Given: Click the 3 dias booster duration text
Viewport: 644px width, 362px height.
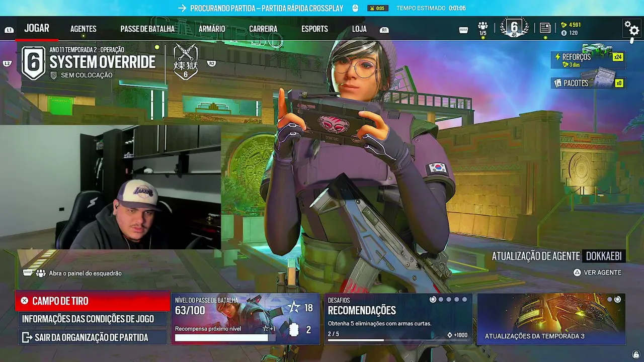Looking at the screenshot, I should 574,65.
